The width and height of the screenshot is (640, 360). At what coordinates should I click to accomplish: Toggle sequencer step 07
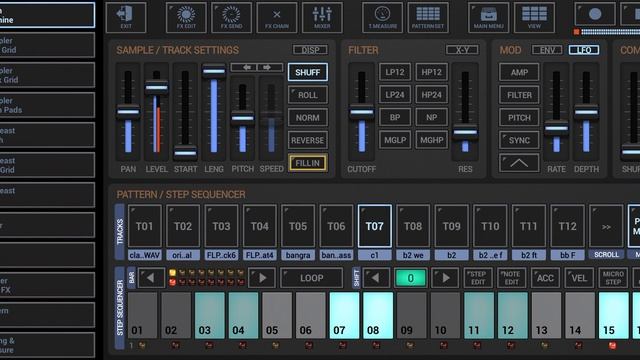344,315
